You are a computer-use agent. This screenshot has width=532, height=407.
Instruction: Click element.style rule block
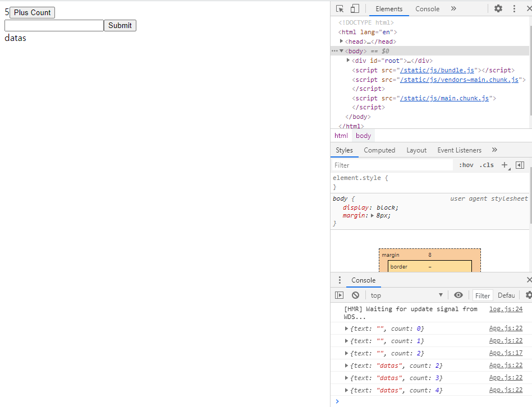coord(429,182)
